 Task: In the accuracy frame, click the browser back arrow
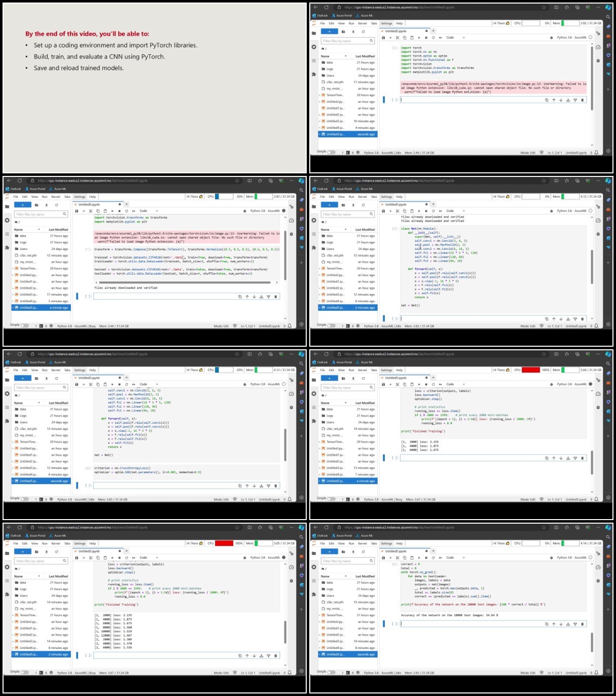point(315,527)
